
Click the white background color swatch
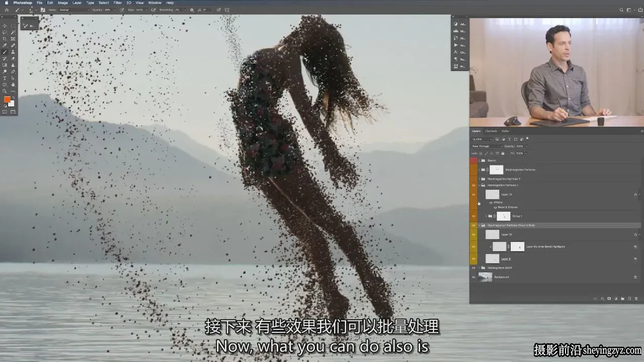coord(12,104)
